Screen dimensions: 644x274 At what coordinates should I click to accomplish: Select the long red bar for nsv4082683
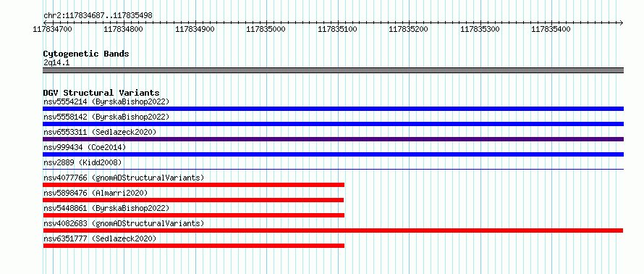(333, 231)
